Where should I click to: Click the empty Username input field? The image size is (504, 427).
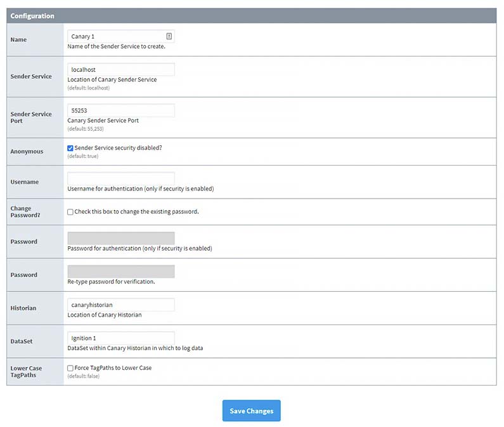click(120, 179)
